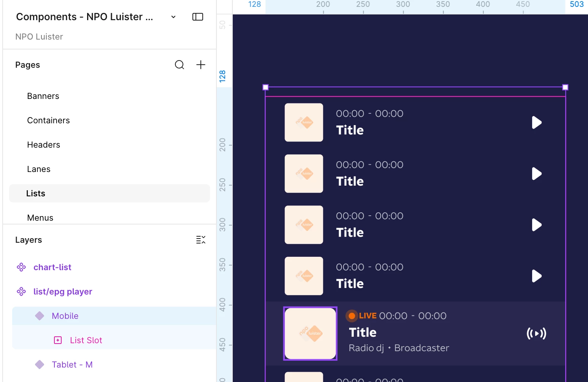Click the component set icon beside chart-list
Screen dimensions: 588x382
(x=21, y=267)
